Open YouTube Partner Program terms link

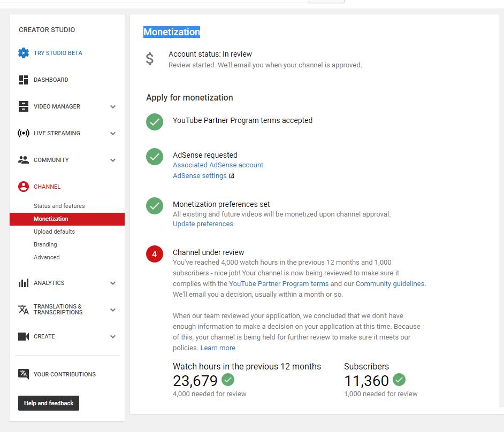[x=279, y=284]
